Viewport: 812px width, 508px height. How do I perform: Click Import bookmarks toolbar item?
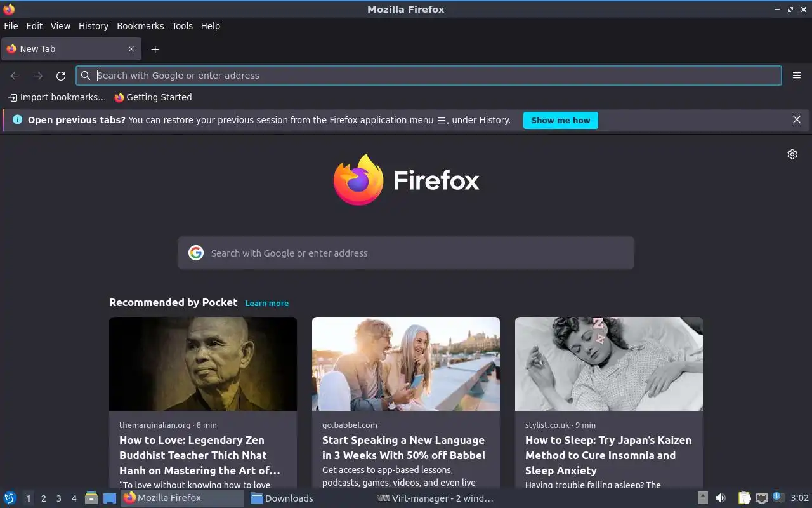click(x=57, y=97)
